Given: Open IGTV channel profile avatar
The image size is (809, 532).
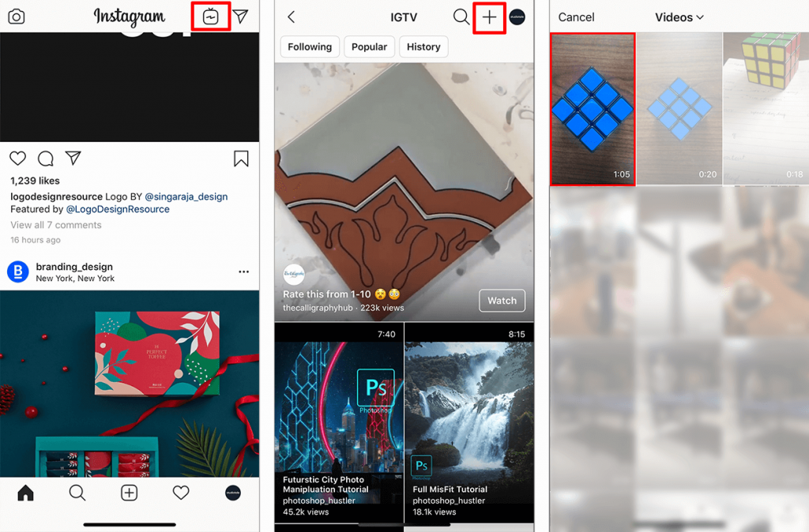Looking at the screenshot, I should 517,17.
